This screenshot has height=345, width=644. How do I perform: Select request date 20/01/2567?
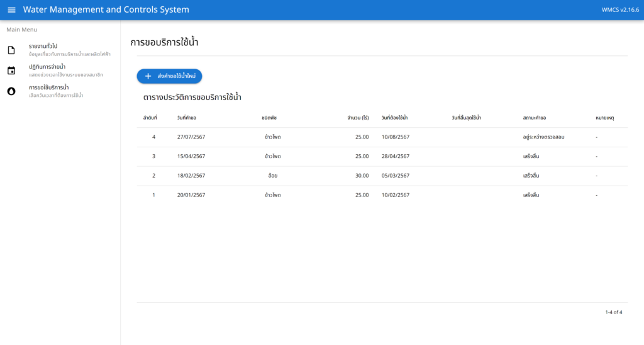[x=191, y=195]
